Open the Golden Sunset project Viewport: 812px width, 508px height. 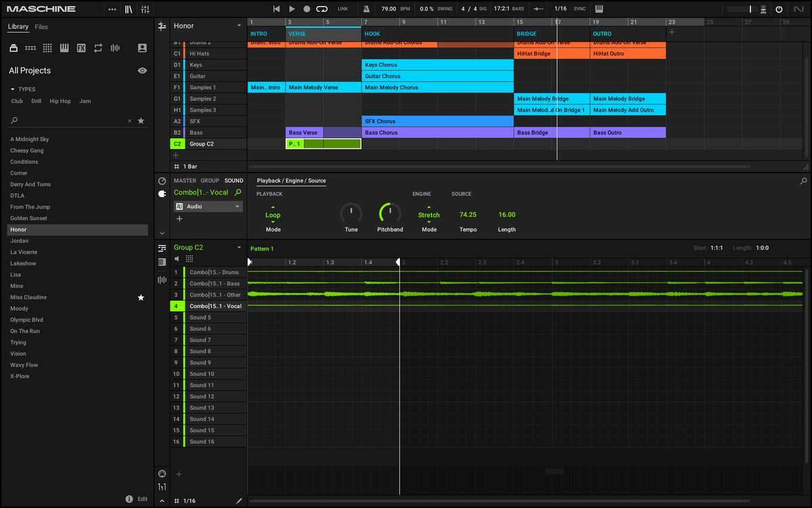(28, 218)
